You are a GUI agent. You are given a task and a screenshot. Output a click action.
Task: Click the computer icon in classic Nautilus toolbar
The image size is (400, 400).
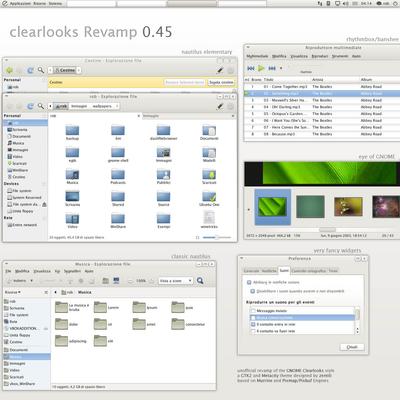tap(116, 281)
